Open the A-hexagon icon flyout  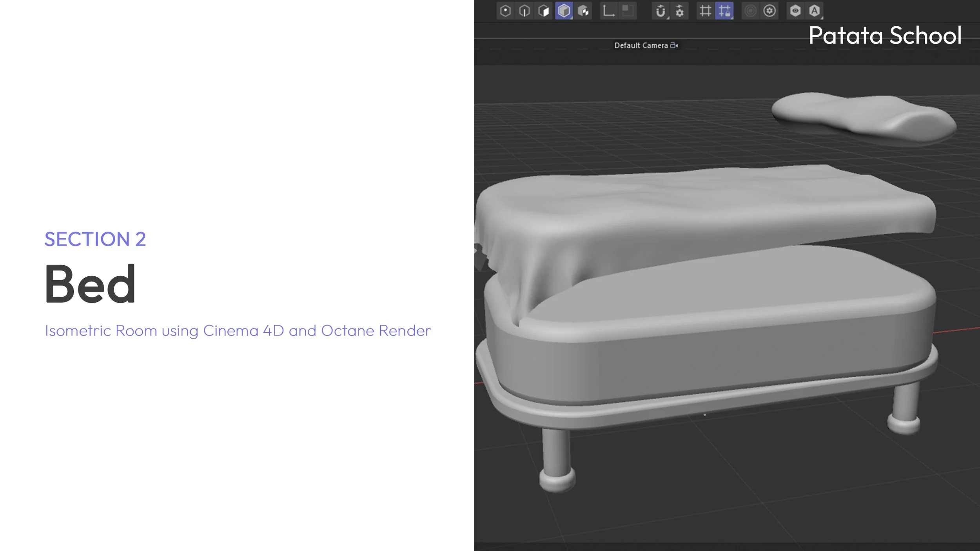tap(815, 11)
